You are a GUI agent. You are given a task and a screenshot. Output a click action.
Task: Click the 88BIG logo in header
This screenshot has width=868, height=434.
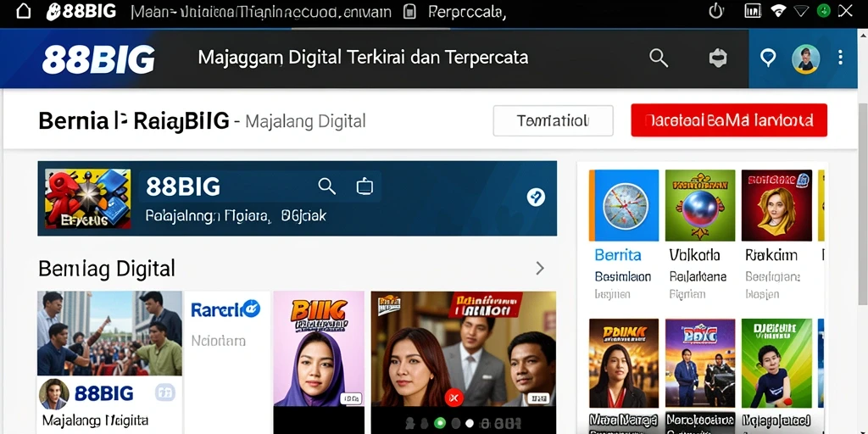(x=98, y=59)
